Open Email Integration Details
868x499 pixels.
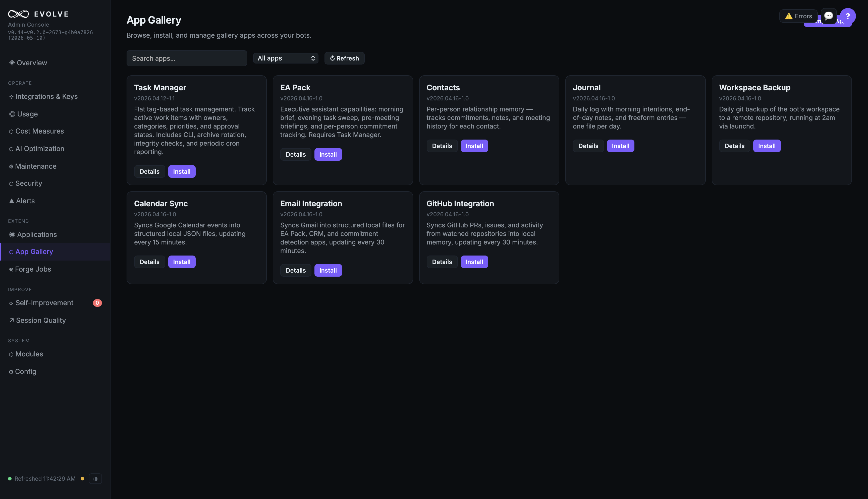296,270
